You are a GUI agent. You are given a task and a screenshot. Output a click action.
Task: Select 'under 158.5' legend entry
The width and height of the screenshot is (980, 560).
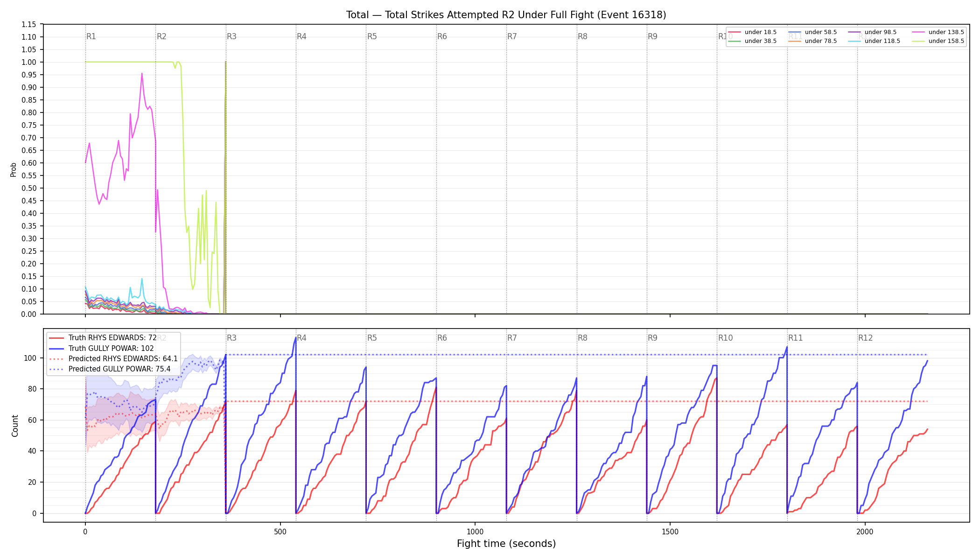pos(938,41)
